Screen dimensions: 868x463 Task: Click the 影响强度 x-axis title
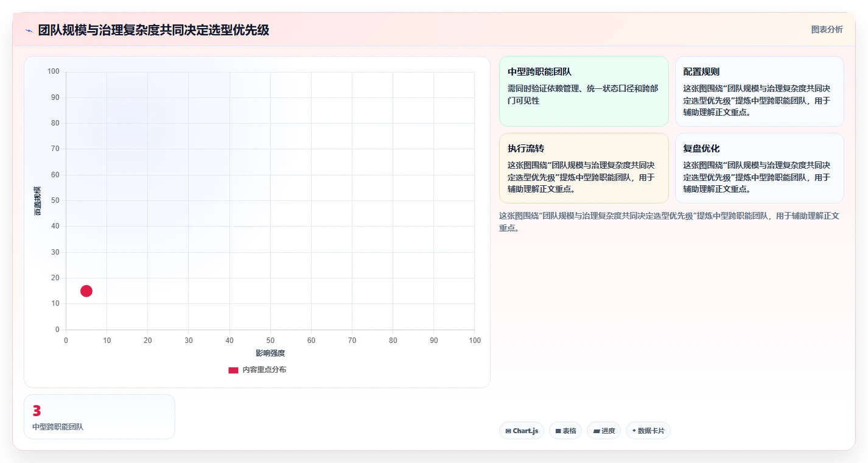[x=270, y=353]
